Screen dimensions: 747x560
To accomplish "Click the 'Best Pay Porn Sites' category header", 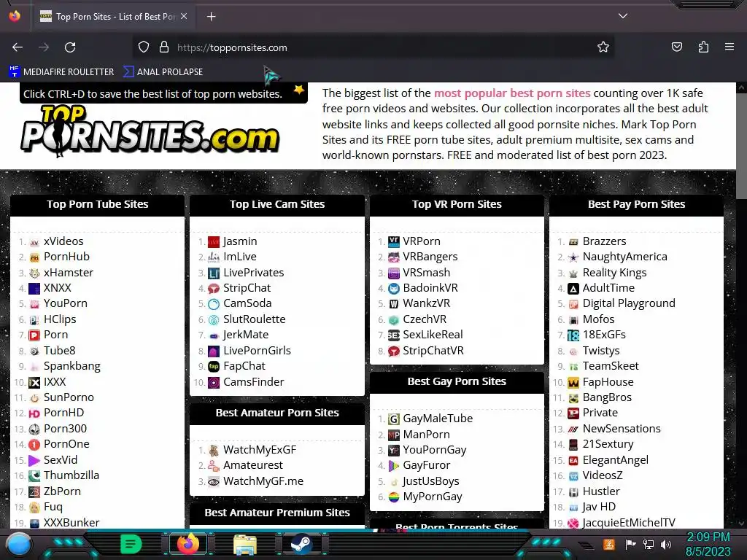I will click(636, 204).
